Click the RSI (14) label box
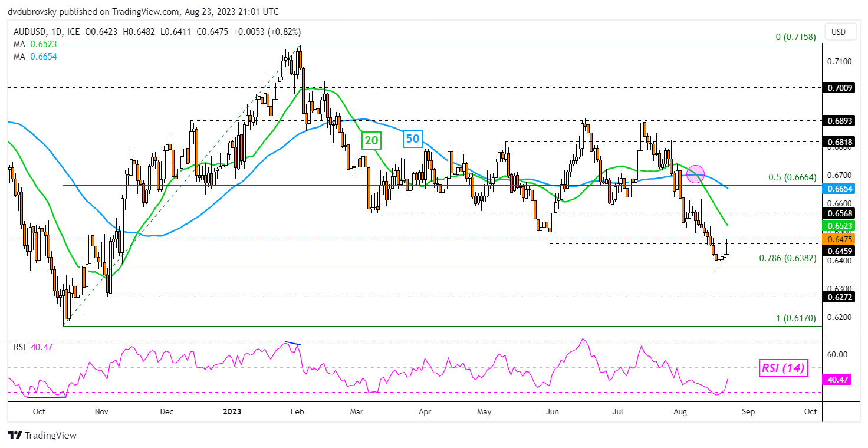This screenshot has width=868, height=448. click(782, 370)
